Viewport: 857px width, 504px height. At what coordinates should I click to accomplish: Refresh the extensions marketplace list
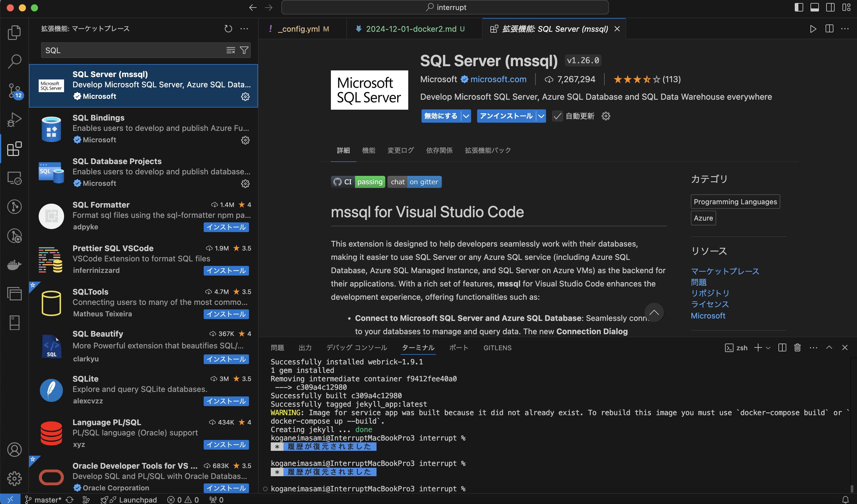tap(228, 29)
